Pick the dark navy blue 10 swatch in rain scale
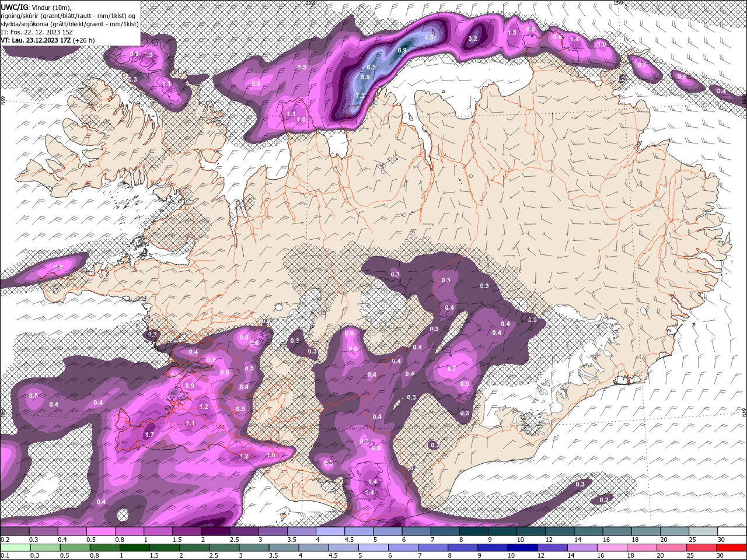747x560 pixels. [x=521, y=548]
